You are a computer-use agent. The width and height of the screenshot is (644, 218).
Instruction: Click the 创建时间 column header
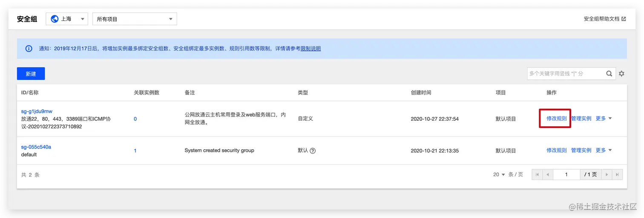coord(421,93)
